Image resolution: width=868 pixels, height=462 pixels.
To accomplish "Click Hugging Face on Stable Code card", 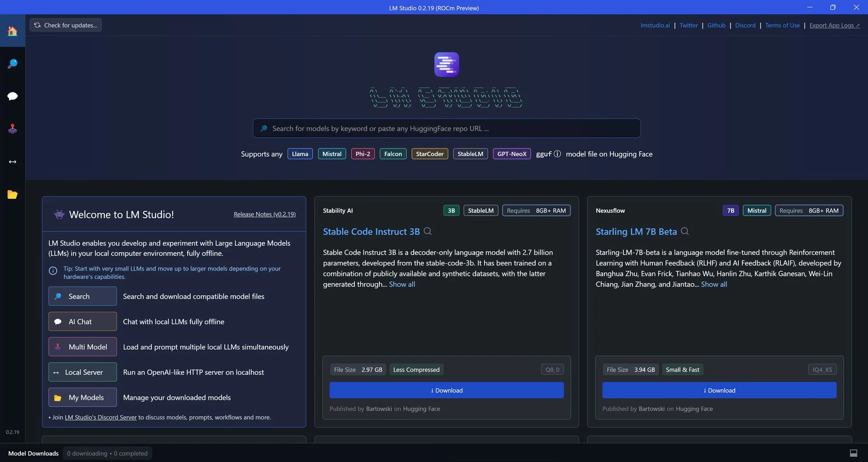I will click(421, 409).
